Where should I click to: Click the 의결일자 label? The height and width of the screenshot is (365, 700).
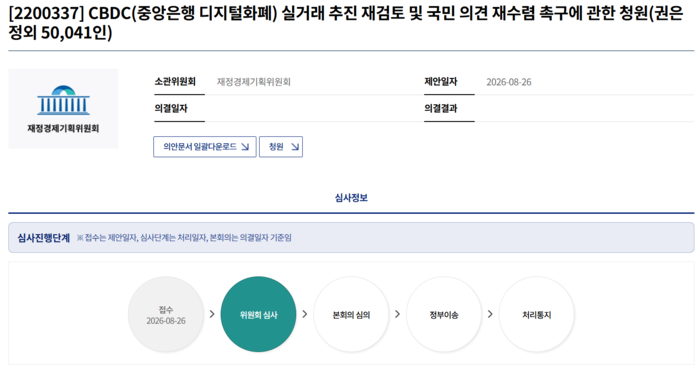pyautogui.click(x=171, y=108)
